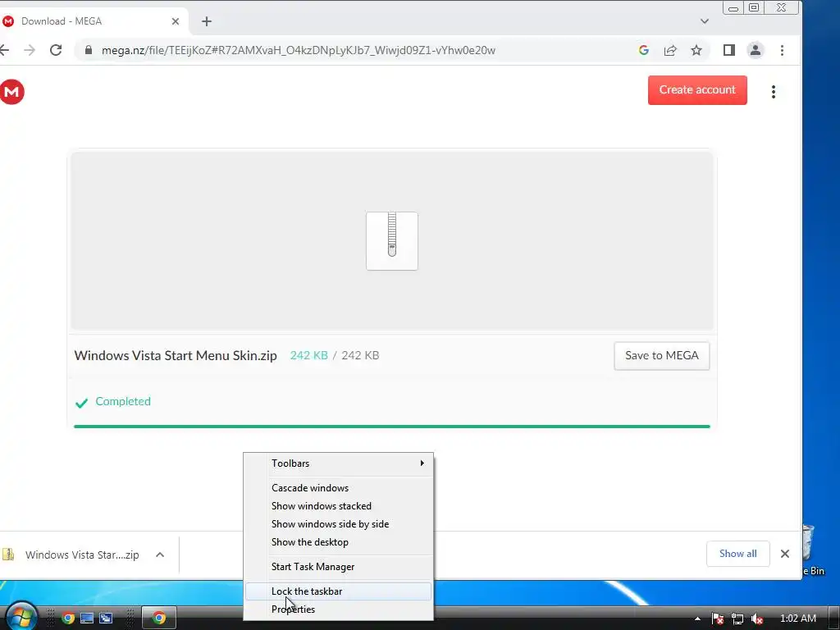This screenshot has height=630, width=840.
Task: Click the Create account button
Action: (x=697, y=90)
